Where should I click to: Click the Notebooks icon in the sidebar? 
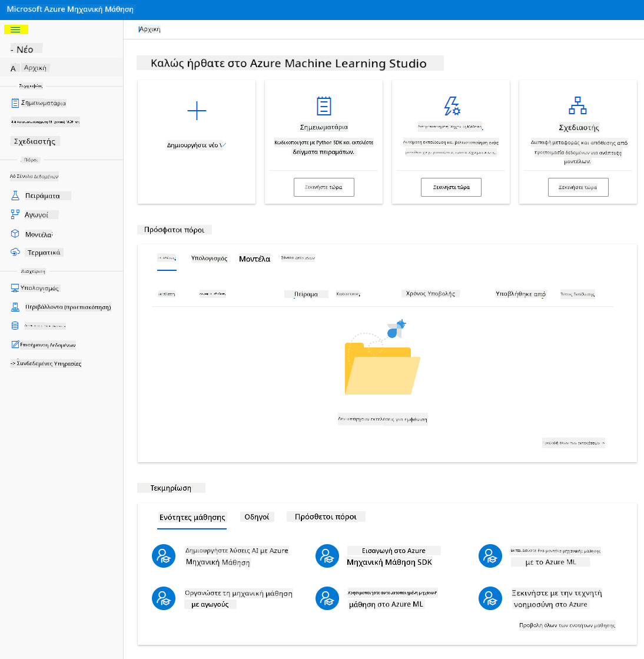(x=15, y=103)
